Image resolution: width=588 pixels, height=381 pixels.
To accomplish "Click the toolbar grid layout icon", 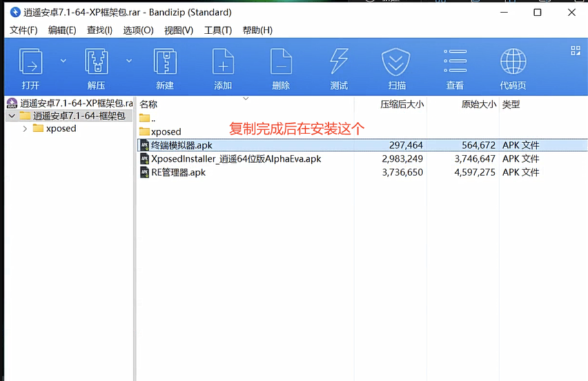I will [575, 50].
